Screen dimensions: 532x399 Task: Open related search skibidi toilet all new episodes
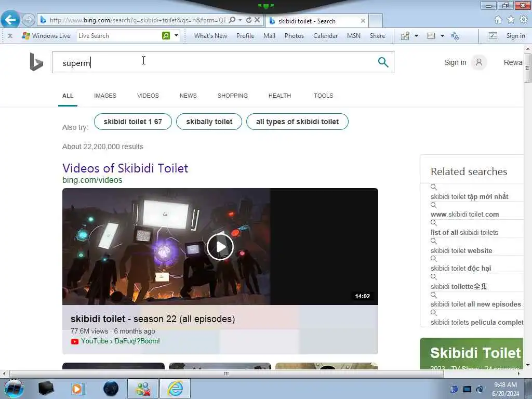[475, 304]
